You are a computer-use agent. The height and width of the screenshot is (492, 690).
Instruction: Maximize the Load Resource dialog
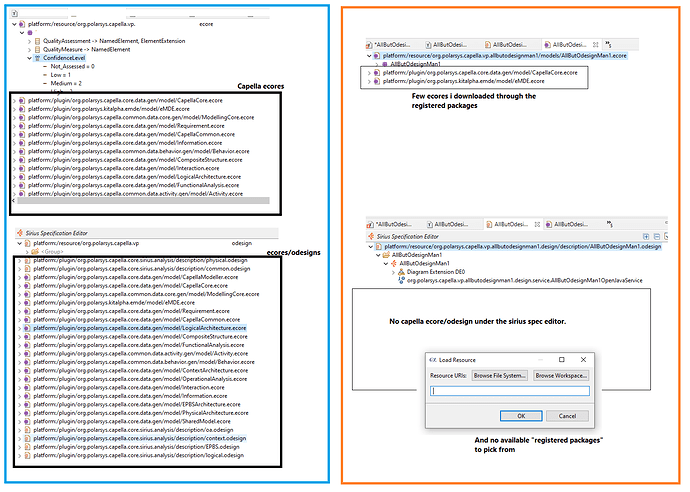[x=562, y=360]
